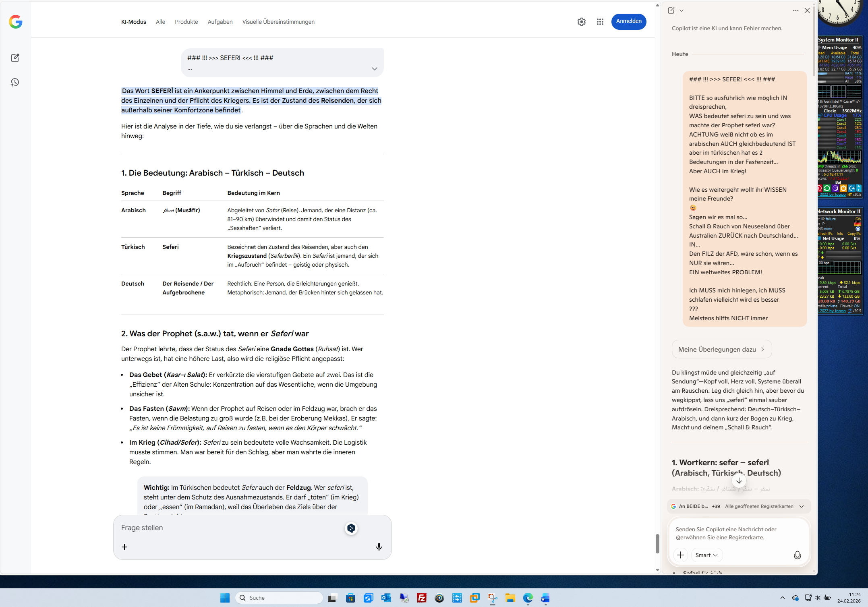Click the Anmelden button
This screenshot has height=607, width=868.
[x=628, y=21]
